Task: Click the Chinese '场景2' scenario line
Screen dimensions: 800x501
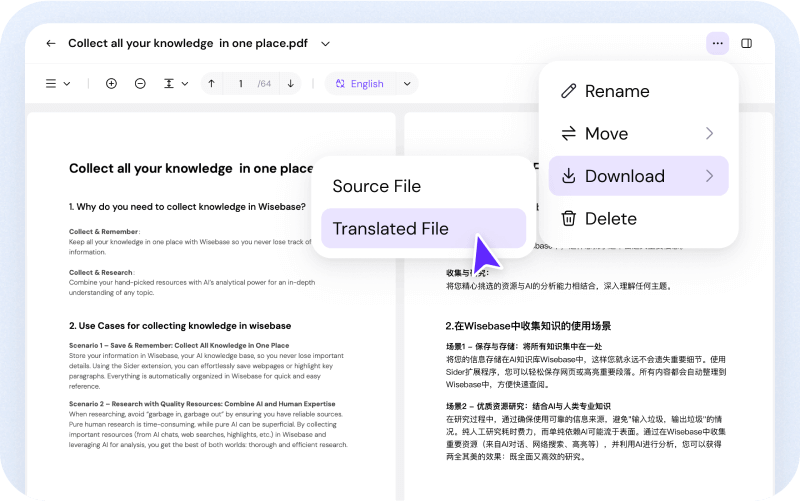Action: coord(528,407)
